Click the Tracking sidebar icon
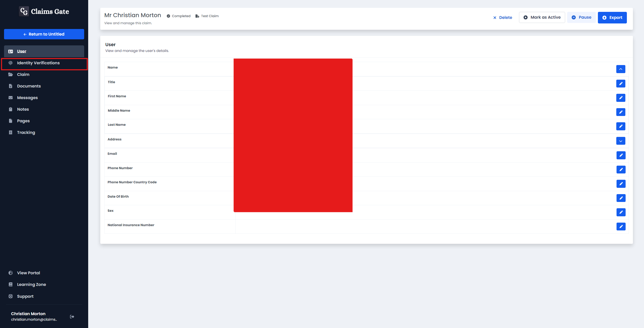This screenshot has width=644, height=328. click(x=10, y=132)
